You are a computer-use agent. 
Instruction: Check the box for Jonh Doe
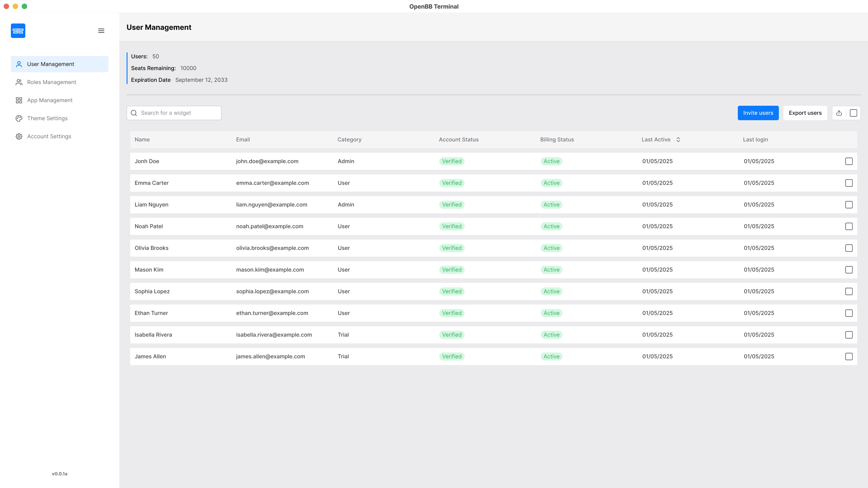(x=849, y=161)
